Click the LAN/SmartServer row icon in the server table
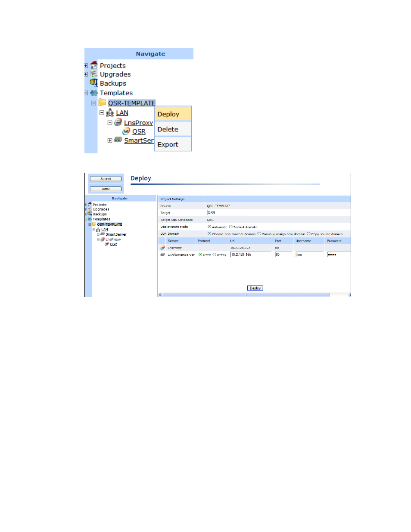 click(162, 255)
